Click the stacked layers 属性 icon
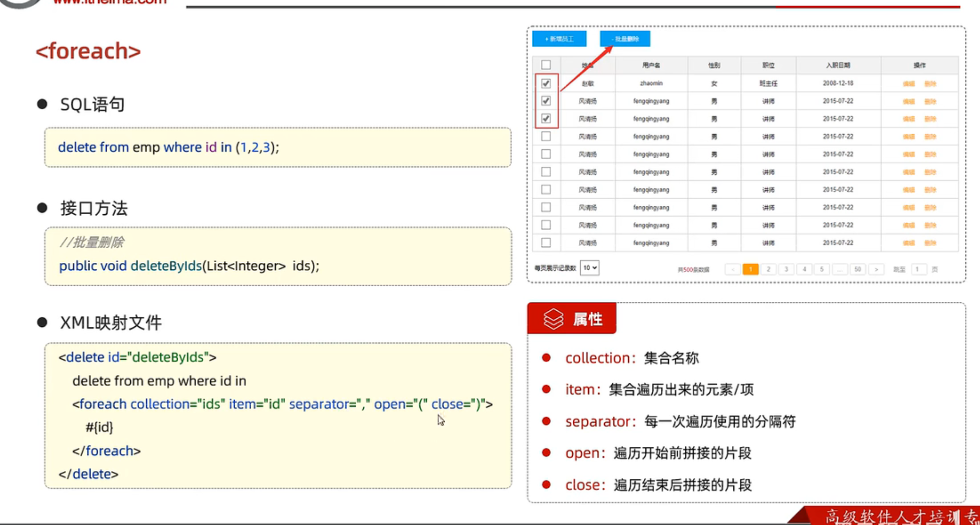The height and width of the screenshot is (525, 980). (553, 319)
